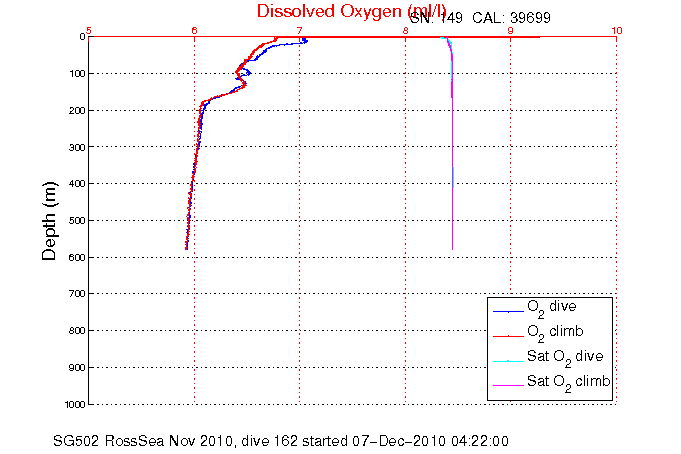Click the 'Dissolved Oxygen (ml/l)' axis title
Screen dimensions: 681x454
(x=351, y=11)
